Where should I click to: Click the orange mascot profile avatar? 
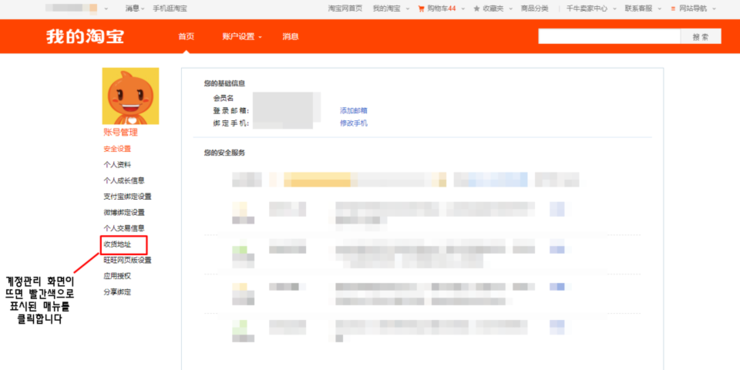pos(130,96)
